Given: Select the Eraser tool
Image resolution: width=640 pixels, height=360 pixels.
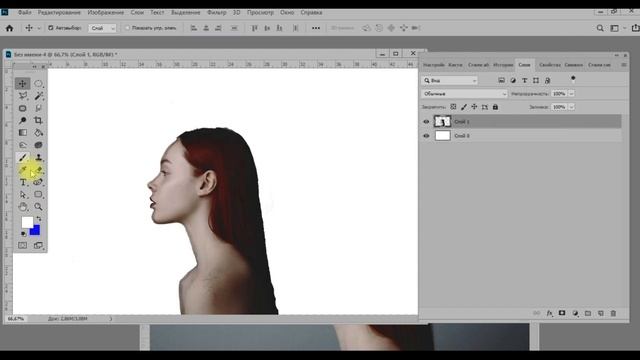Looking at the screenshot, I should [38, 170].
